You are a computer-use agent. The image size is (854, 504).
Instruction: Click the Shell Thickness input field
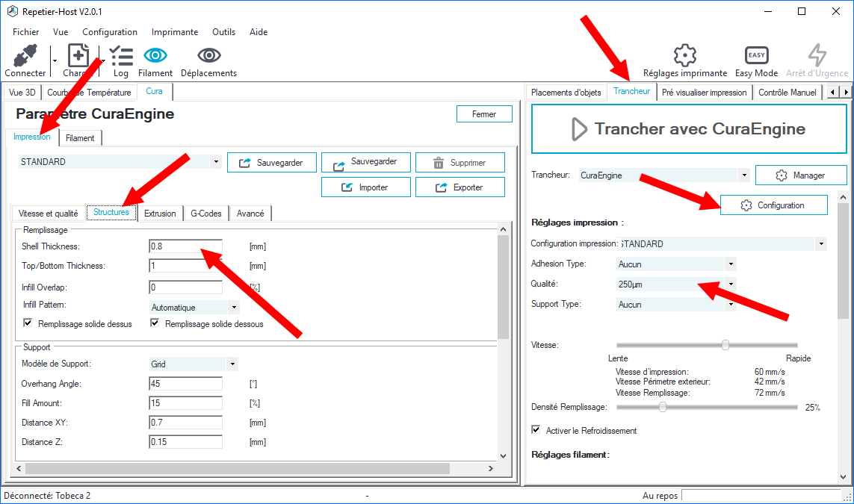coord(185,246)
